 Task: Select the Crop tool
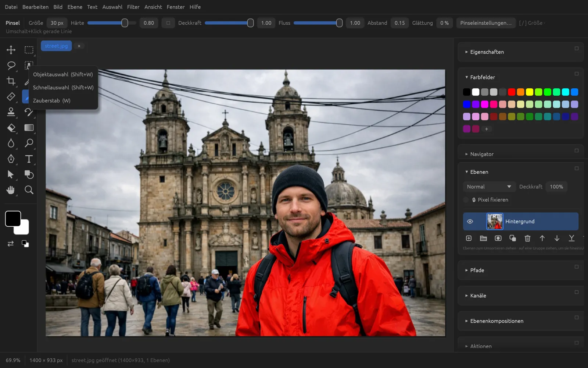pos(11,81)
